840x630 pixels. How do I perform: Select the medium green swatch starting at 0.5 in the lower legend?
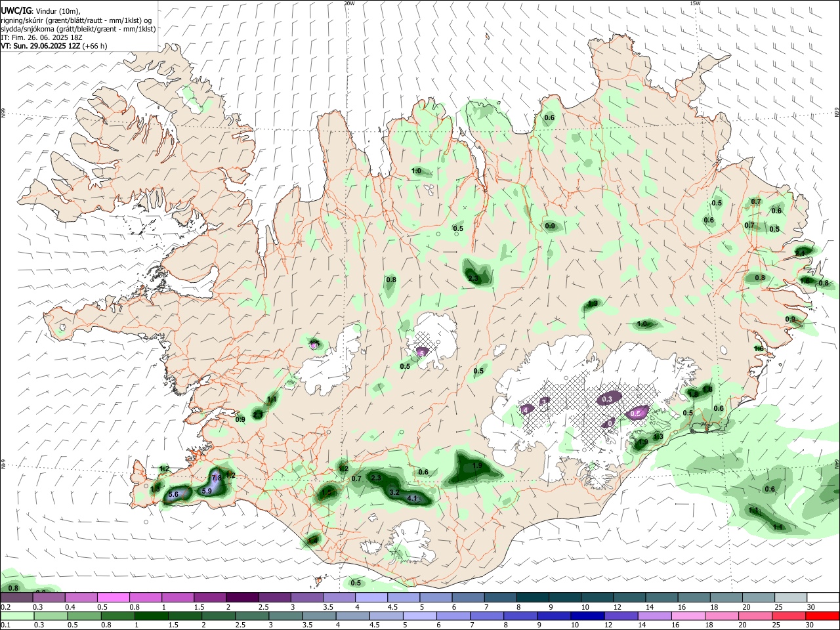[x=84, y=616]
